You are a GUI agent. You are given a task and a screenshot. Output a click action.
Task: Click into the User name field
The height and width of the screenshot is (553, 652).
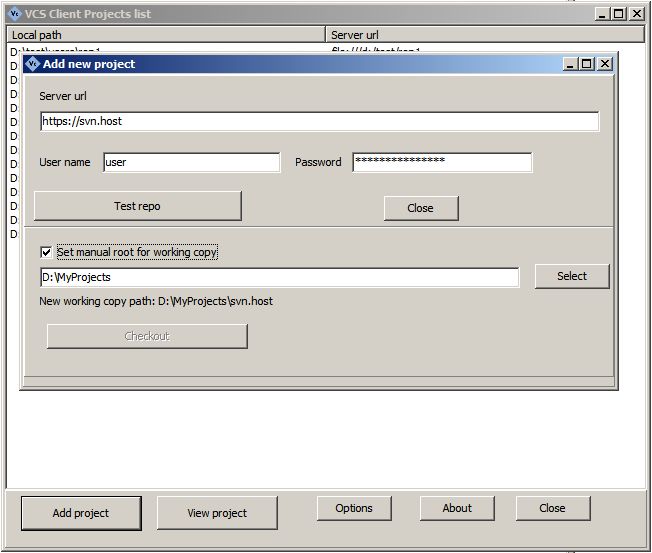pos(191,162)
